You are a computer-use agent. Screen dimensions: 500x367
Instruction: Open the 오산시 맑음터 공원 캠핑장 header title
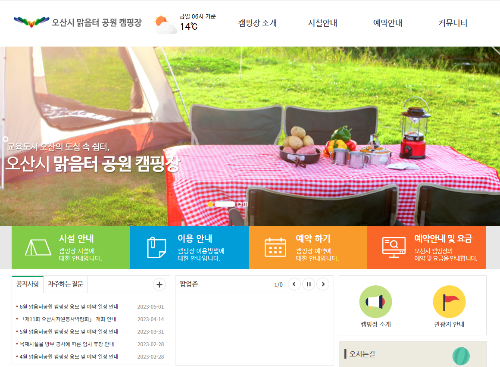pos(97,22)
